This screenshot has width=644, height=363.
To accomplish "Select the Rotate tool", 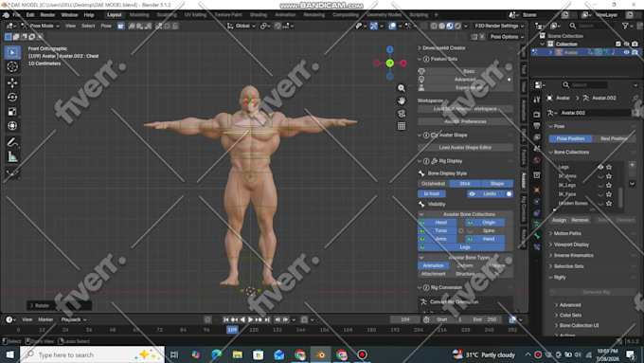I will point(12,97).
